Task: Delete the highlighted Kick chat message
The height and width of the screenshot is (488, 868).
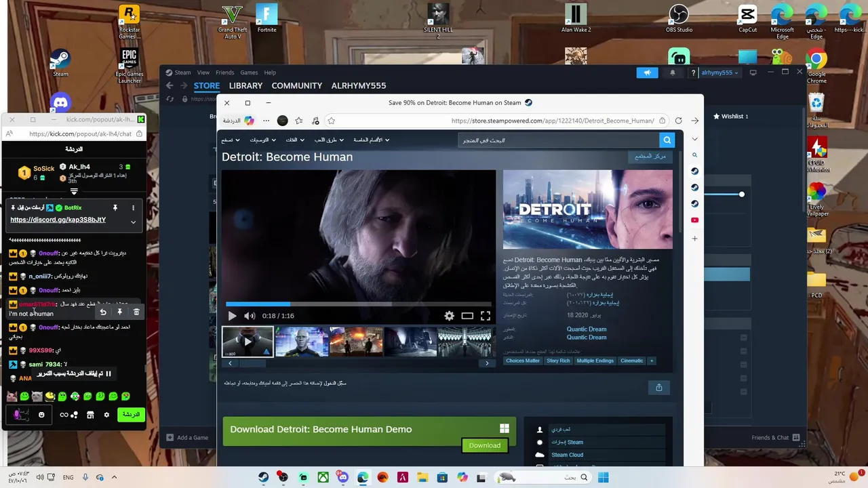Action: coord(136,312)
